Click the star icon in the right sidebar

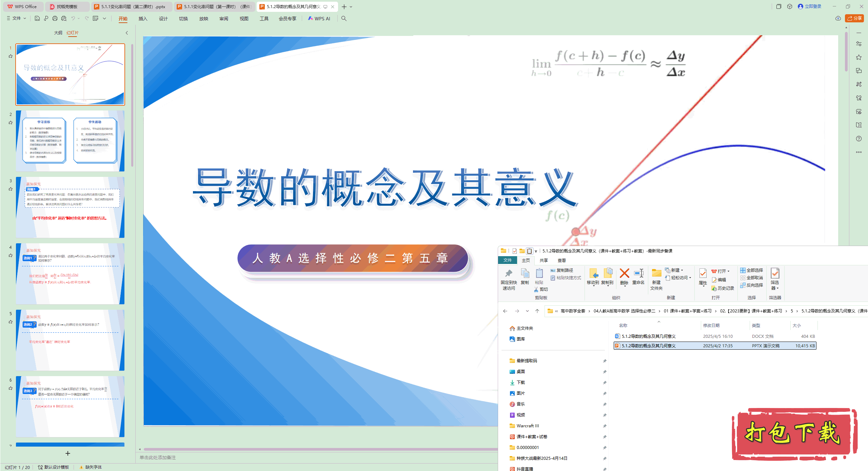click(859, 57)
